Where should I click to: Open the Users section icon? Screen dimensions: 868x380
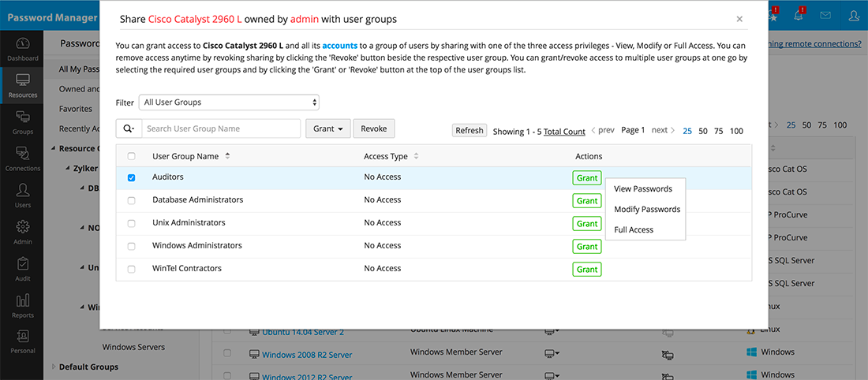(23, 195)
